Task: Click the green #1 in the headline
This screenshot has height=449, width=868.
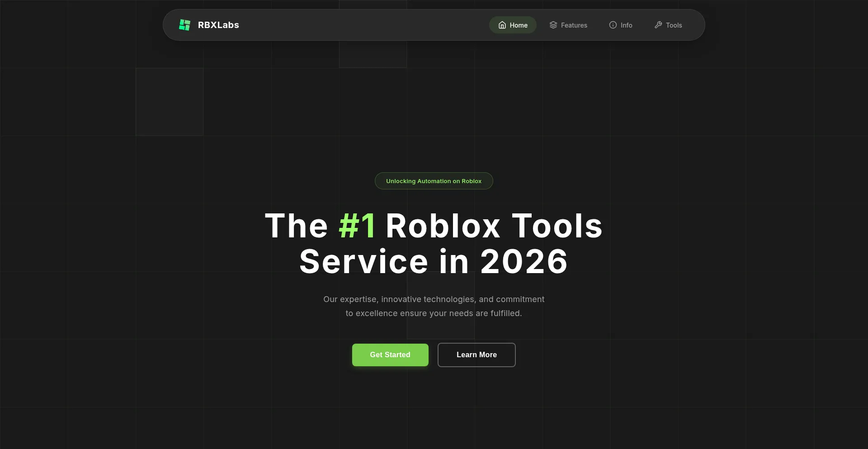Action: (x=357, y=226)
